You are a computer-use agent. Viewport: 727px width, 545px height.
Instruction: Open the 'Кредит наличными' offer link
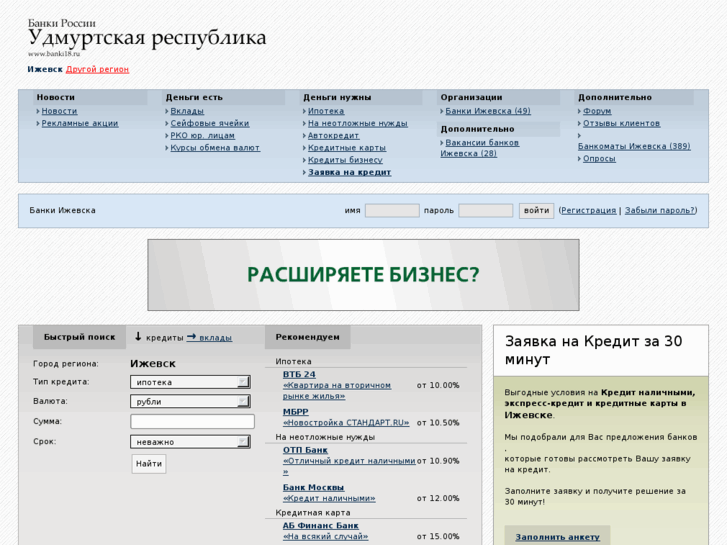tap(329, 498)
